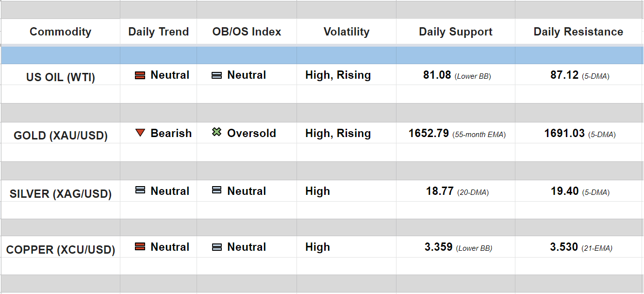Click the blue highlighted divider row
The height and width of the screenshot is (294, 644).
[x=322, y=55]
